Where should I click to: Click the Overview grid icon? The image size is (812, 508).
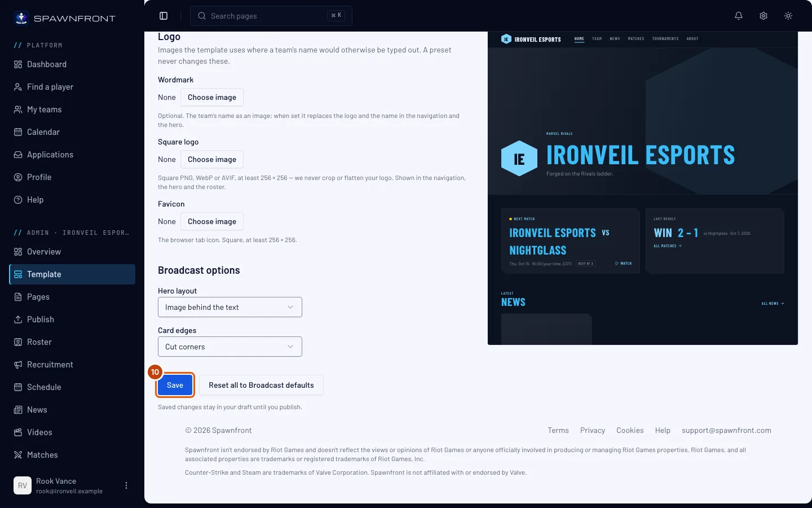pos(18,252)
